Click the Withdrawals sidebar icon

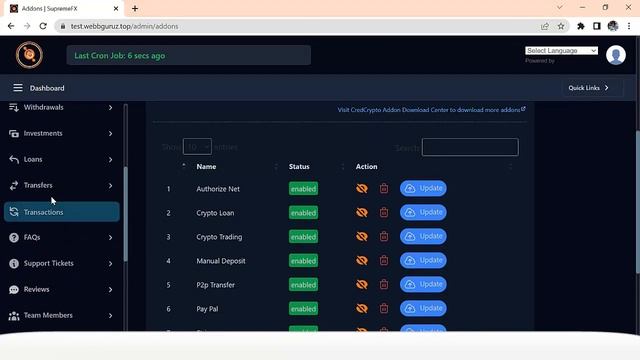click(x=14, y=107)
